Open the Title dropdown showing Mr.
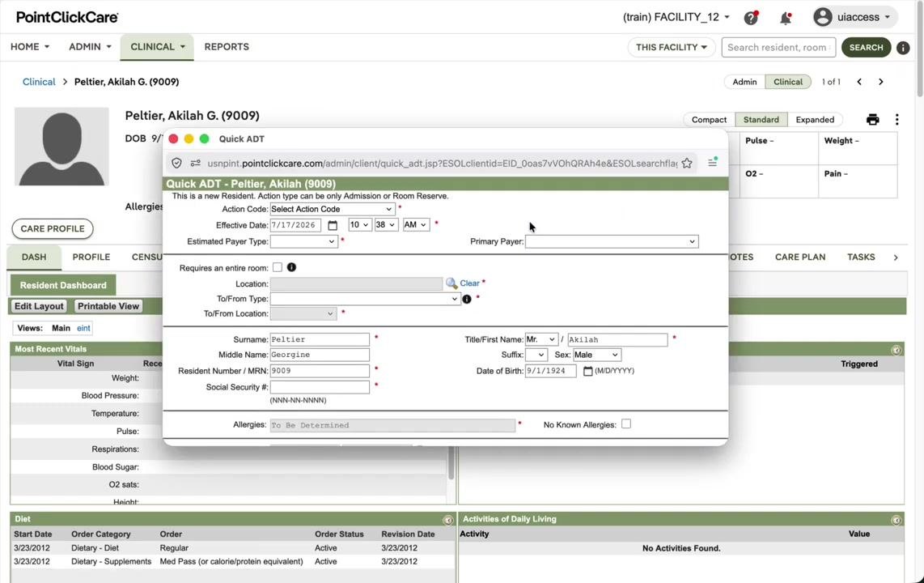The image size is (924, 583). (x=541, y=339)
